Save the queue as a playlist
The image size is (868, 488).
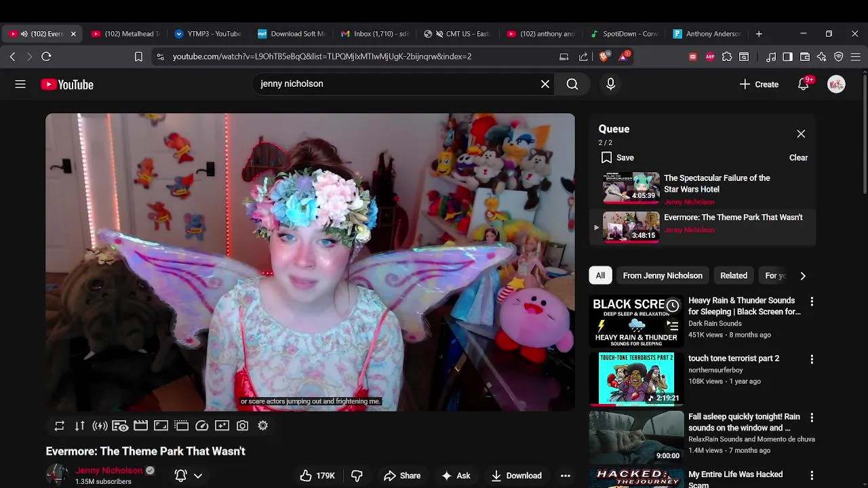(617, 158)
